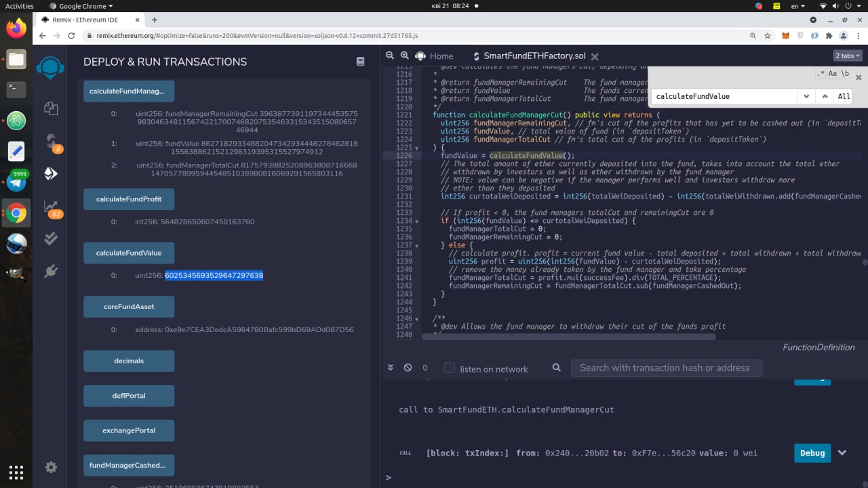Reload the Remix page

point(71,35)
